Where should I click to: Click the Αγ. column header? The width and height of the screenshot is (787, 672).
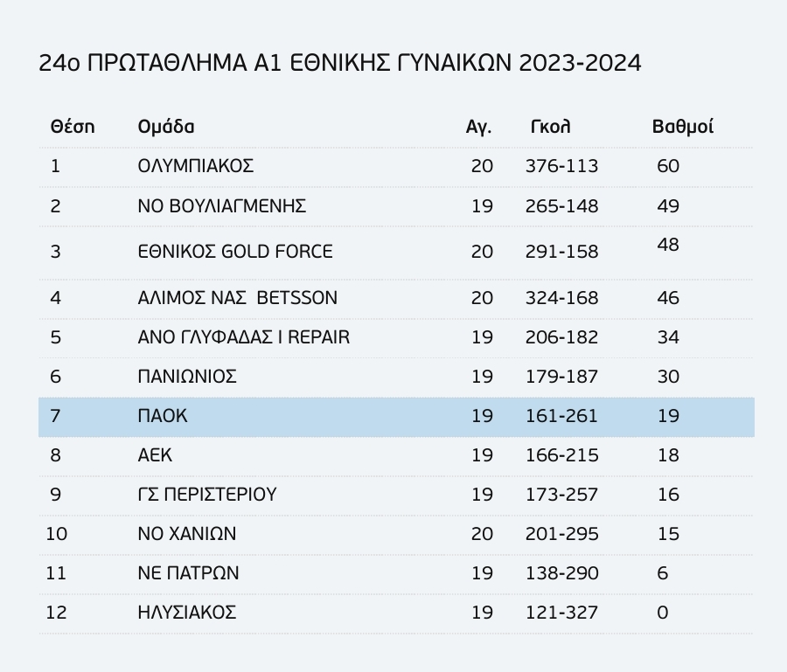pos(478,128)
